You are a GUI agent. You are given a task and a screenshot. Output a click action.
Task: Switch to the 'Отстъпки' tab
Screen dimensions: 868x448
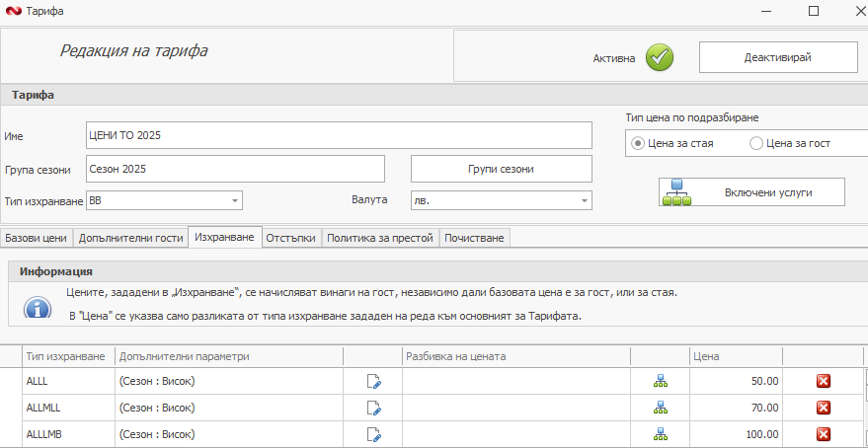coord(290,238)
